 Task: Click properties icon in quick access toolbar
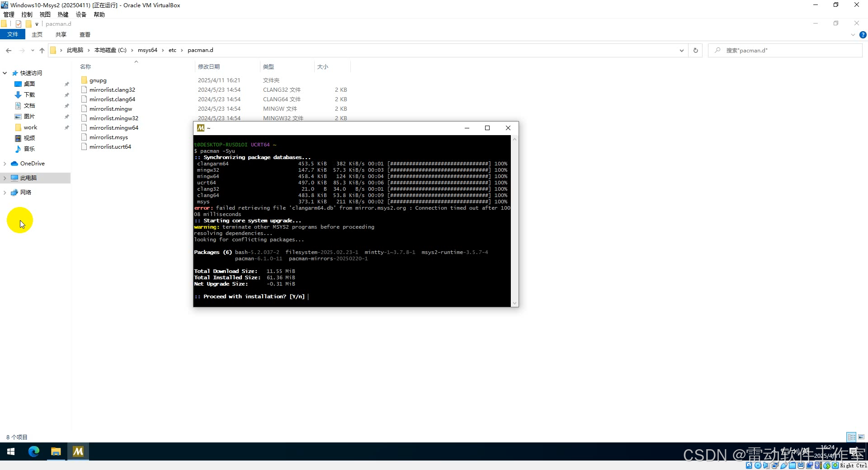(19, 24)
